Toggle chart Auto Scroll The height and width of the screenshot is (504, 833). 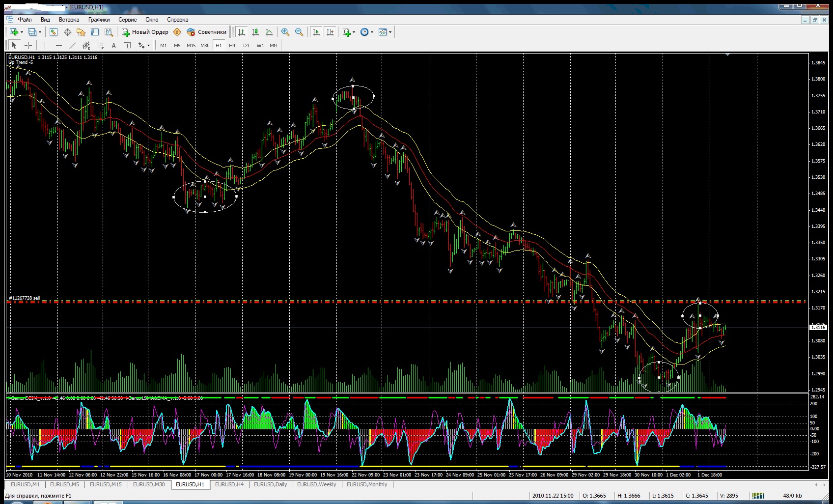[x=316, y=32]
